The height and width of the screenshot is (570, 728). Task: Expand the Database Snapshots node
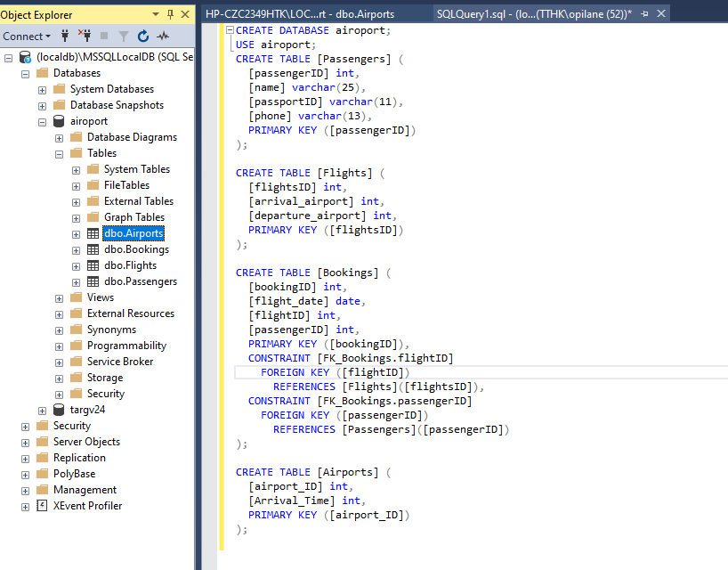[42, 106]
